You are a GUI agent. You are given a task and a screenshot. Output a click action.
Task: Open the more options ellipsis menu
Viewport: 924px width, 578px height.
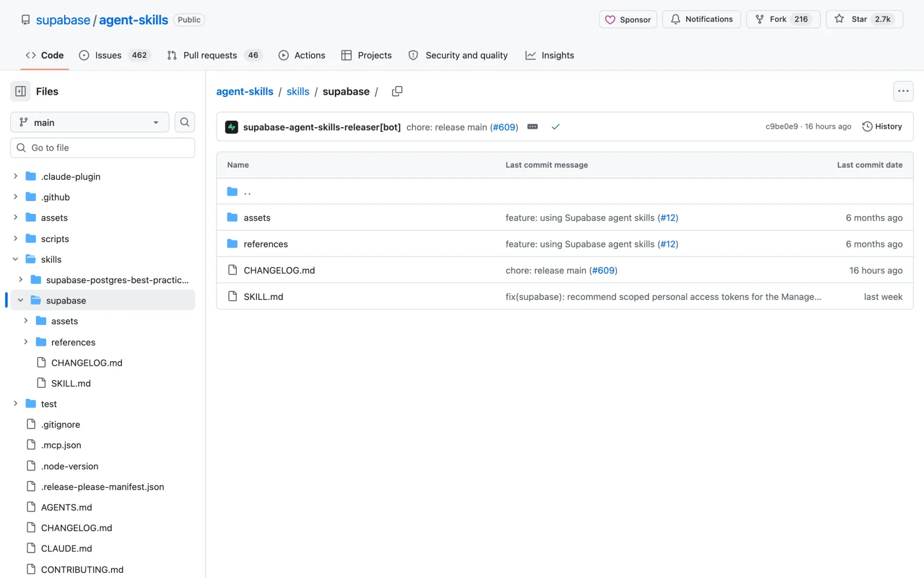tap(903, 91)
